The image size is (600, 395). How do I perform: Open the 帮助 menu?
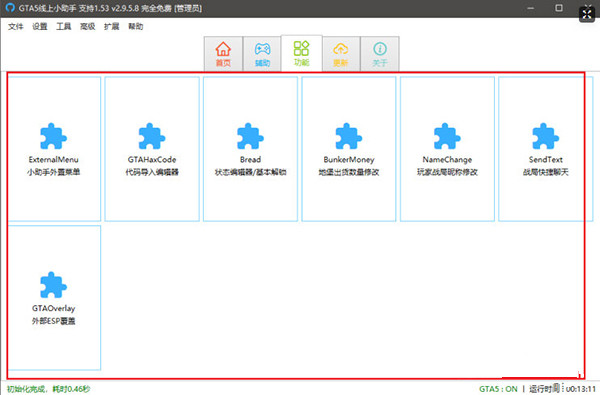click(135, 26)
